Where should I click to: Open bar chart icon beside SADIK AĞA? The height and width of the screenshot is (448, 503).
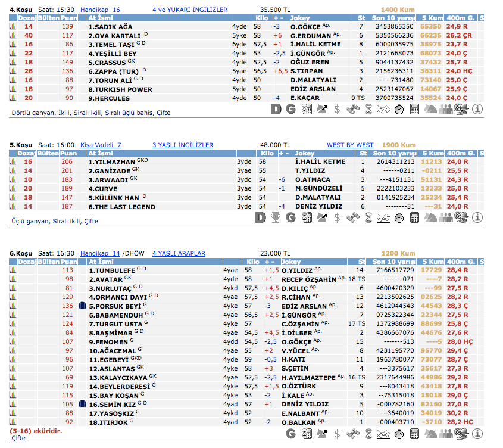13,27
